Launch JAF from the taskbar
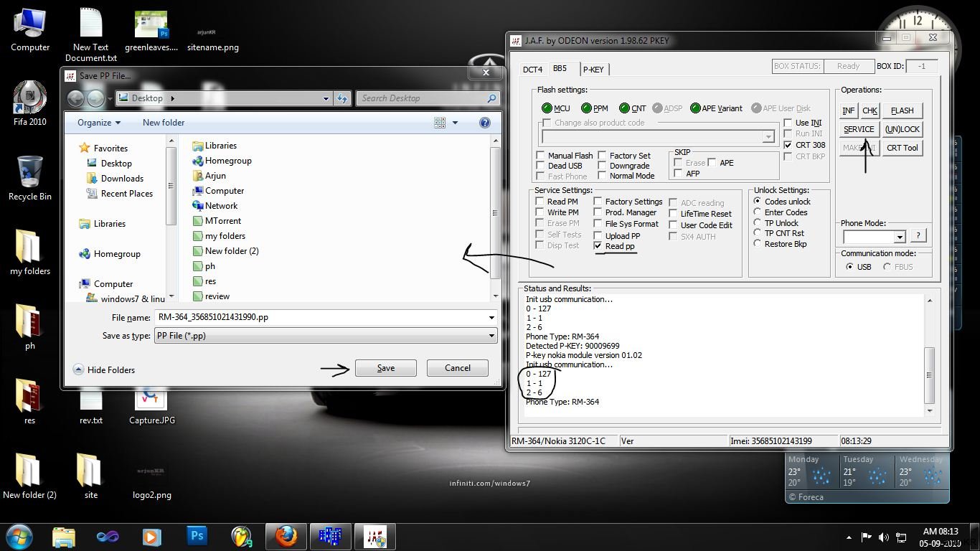The width and height of the screenshot is (980, 551). [374, 536]
